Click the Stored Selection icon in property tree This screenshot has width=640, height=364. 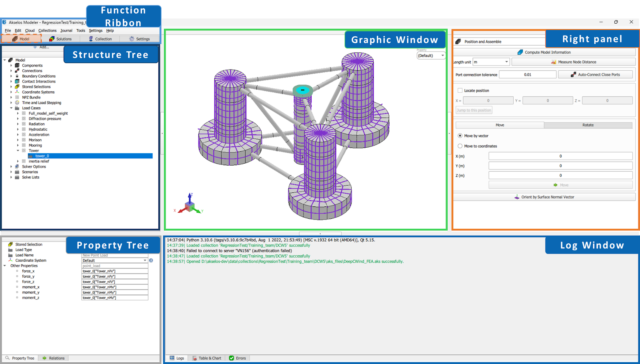tap(11, 244)
